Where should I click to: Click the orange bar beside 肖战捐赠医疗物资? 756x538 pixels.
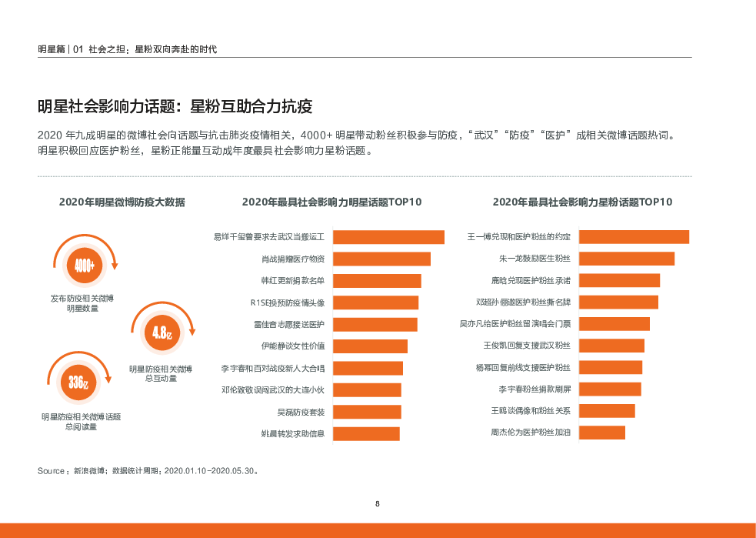tap(381, 259)
